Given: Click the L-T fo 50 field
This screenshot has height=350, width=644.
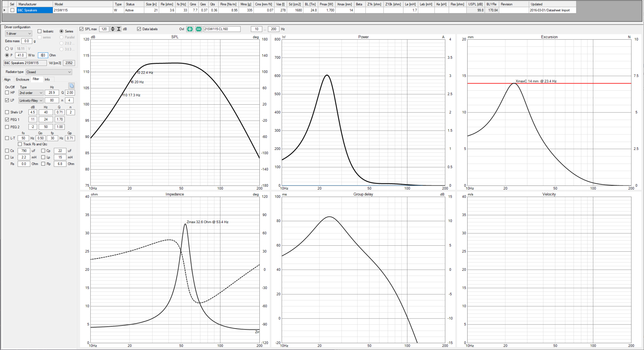Looking at the screenshot, I should (23, 138).
